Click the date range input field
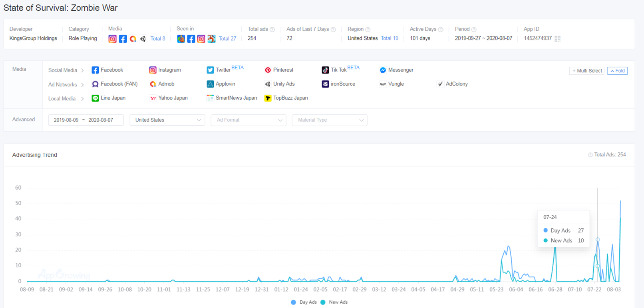Image resolution: width=644 pixels, height=308 pixels. click(x=85, y=120)
